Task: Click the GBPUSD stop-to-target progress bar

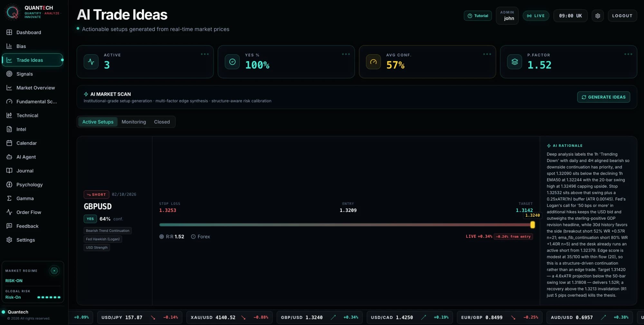Action: [x=346, y=225]
